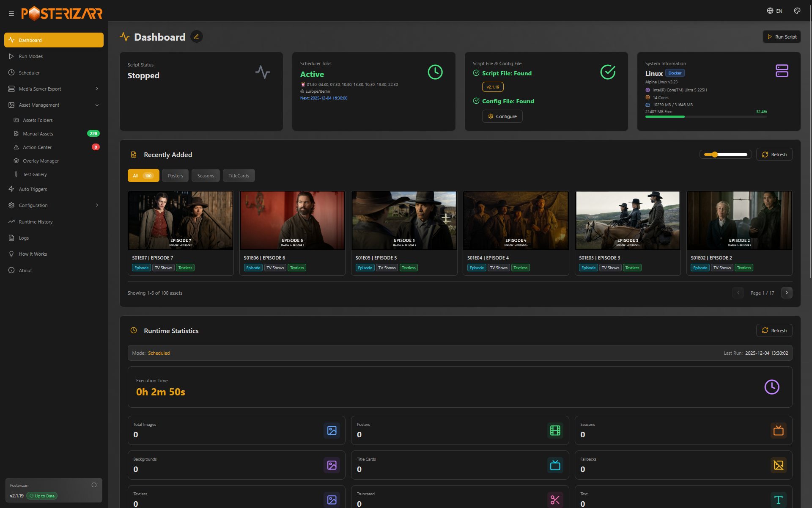The height and width of the screenshot is (508, 812).
Task: Open the Auto Triggers section
Action: [x=32, y=189]
